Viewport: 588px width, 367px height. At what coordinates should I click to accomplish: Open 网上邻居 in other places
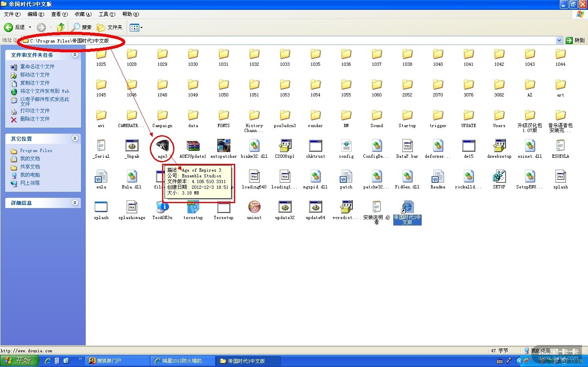coord(30,183)
